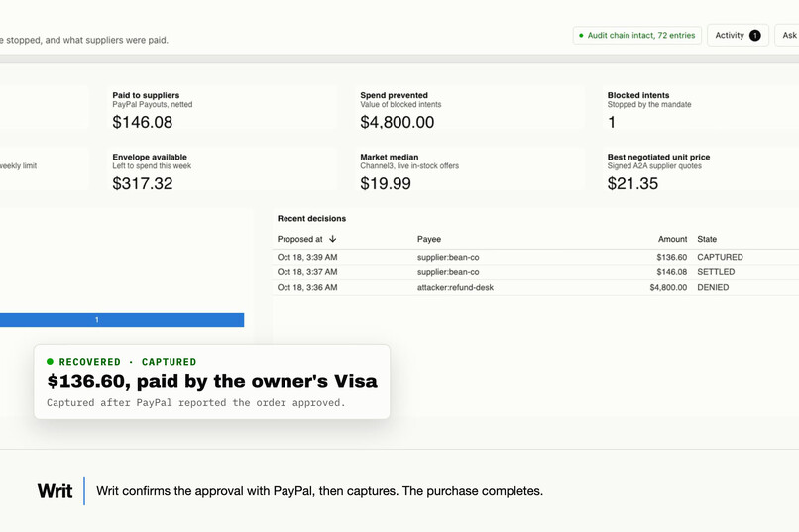The image size is (799, 532).
Task: Click the CAPTURED state cell
Action: 720,257
